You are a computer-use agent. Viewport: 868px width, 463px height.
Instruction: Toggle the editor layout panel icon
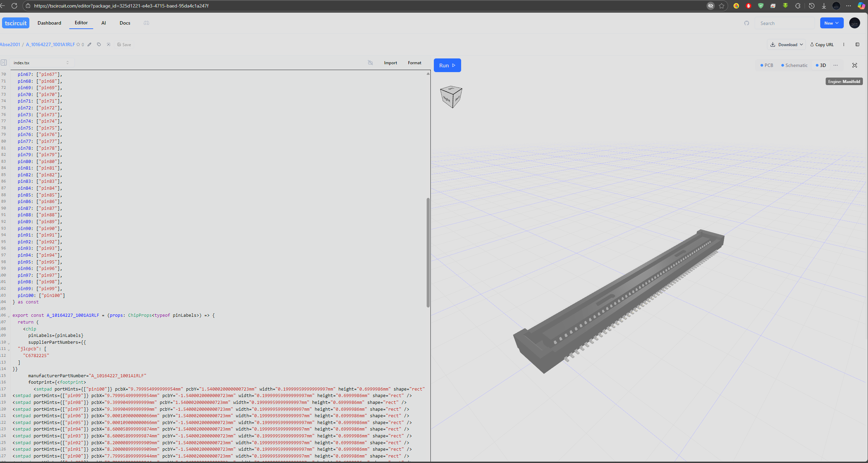pyautogui.click(x=857, y=44)
